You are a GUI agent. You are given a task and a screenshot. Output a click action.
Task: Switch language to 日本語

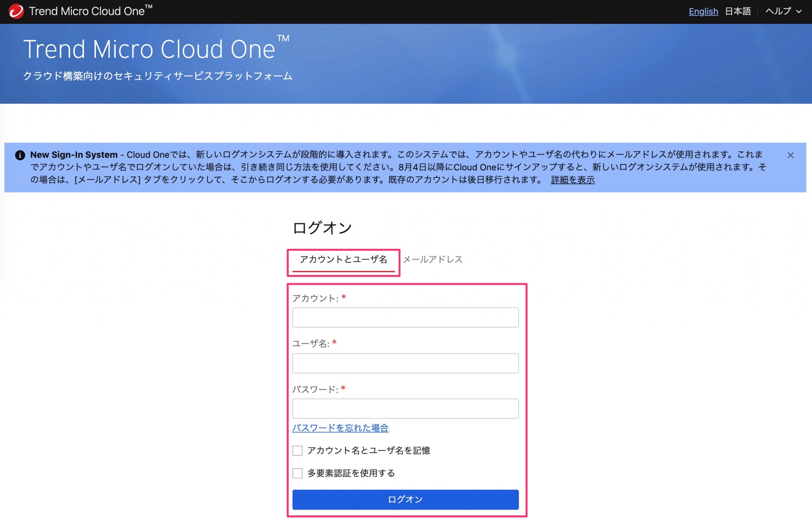738,11
